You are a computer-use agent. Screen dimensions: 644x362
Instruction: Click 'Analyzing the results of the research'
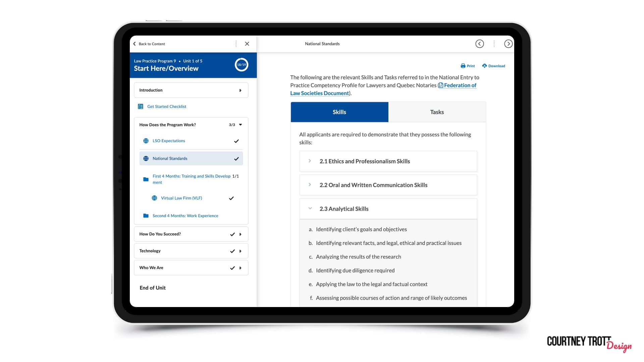359,257
